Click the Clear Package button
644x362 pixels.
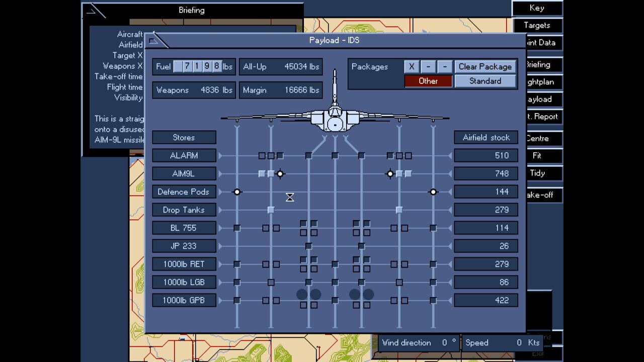[486, 66]
